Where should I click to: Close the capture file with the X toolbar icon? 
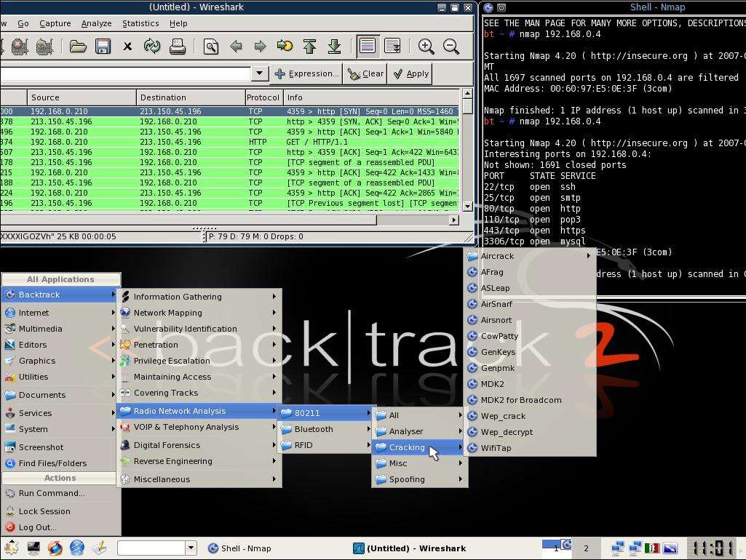[x=127, y=46]
